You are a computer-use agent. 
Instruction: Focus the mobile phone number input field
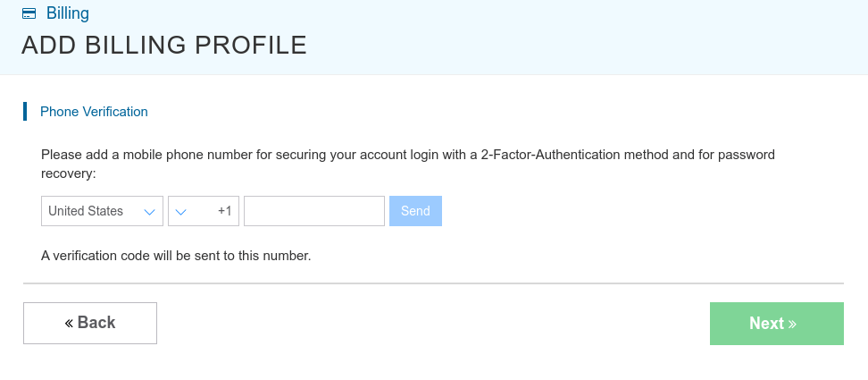coord(313,211)
